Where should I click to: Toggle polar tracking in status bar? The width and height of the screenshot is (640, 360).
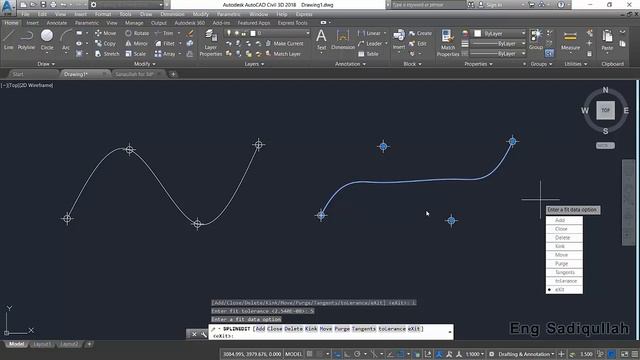click(357, 354)
